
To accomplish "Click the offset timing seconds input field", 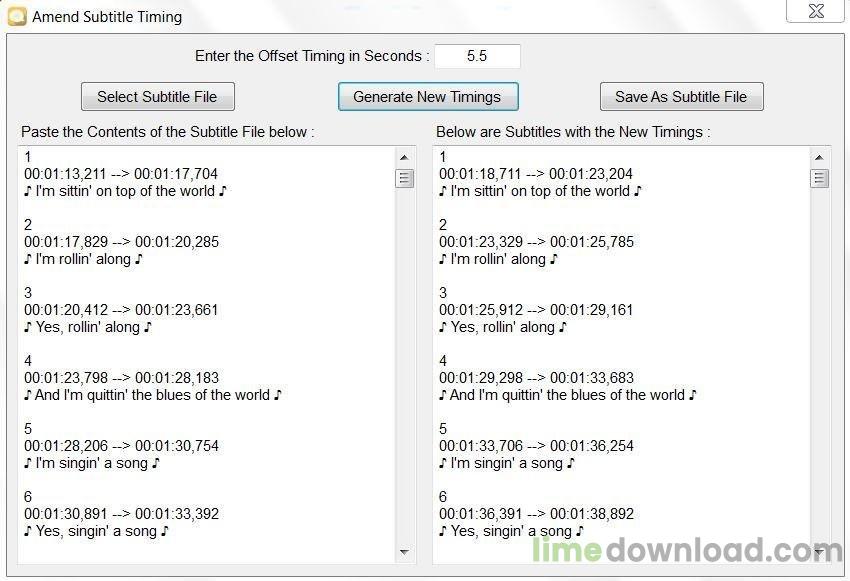I will (477, 56).
